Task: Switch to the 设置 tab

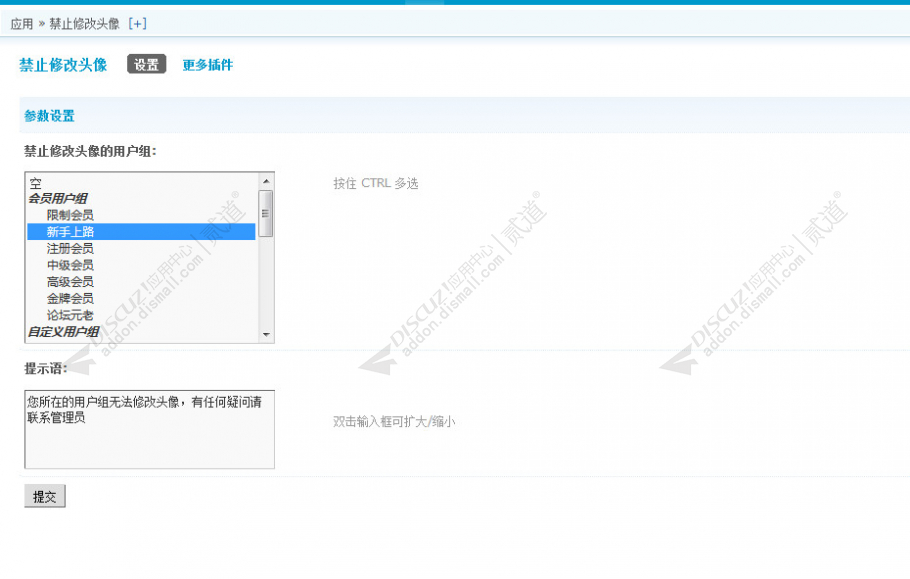Action: point(146,64)
